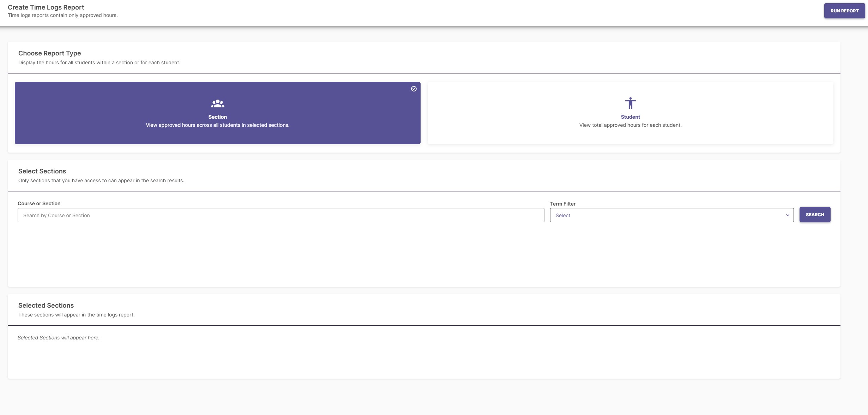This screenshot has height=415, width=868.
Task: Select the Student report type title
Action: (x=630, y=117)
